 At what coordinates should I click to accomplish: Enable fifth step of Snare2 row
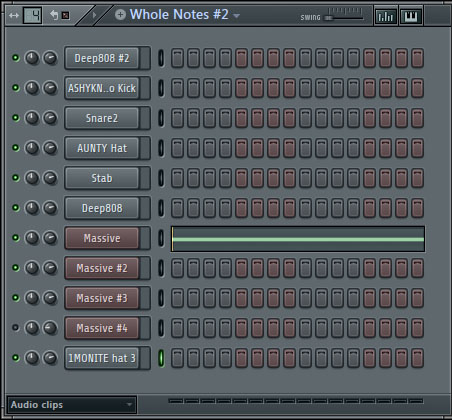click(241, 118)
